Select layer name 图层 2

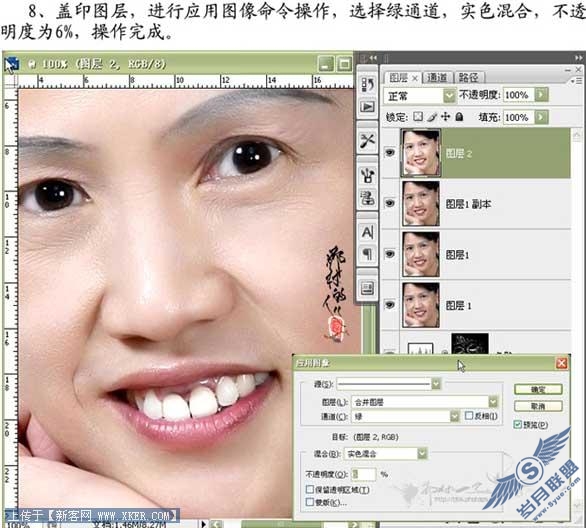tap(459, 154)
